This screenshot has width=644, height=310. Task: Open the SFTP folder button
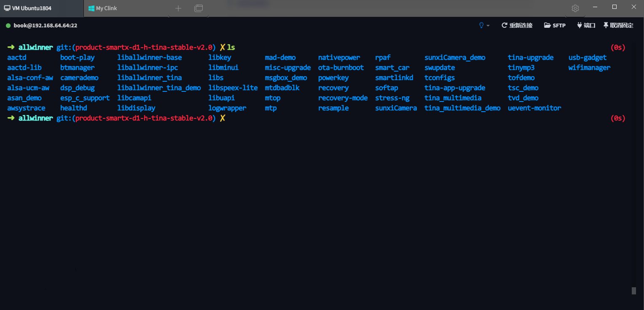[x=555, y=25]
